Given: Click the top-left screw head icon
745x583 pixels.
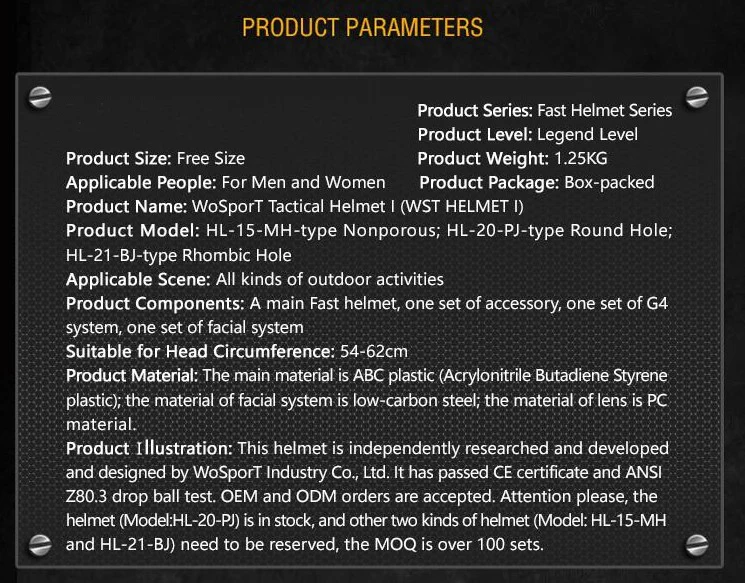Looking at the screenshot, I should tap(40, 97).
